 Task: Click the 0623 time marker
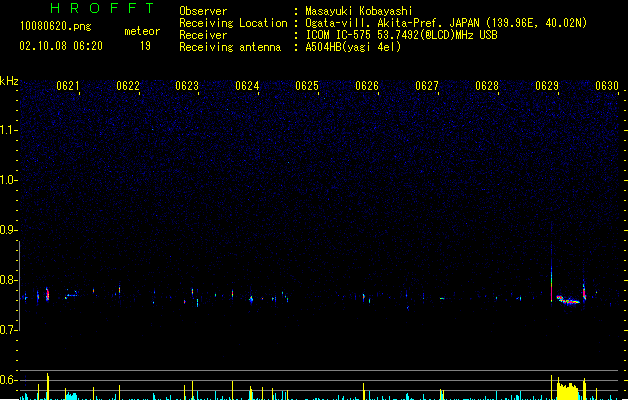click(187, 86)
